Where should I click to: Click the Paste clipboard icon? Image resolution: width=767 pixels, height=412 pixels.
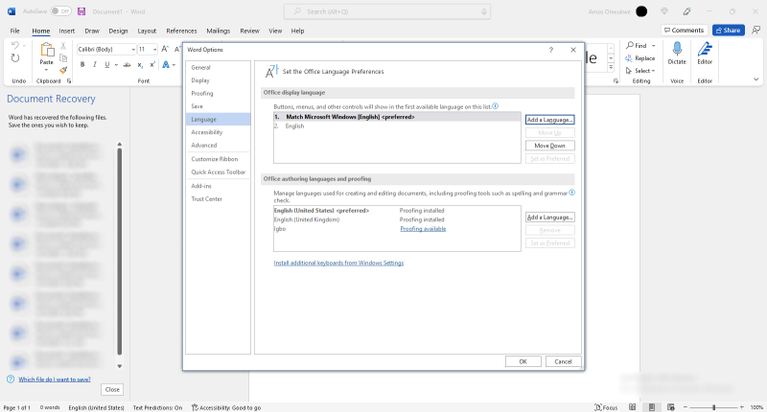tap(46, 50)
